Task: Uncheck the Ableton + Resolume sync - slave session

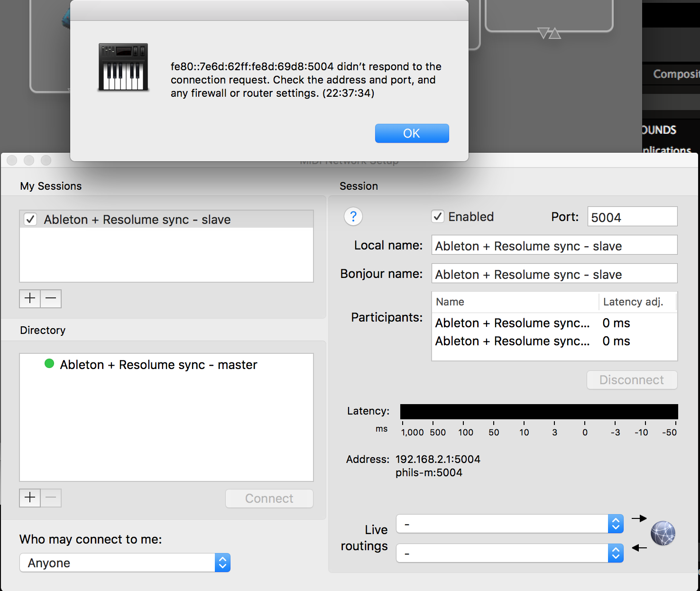Action: tap(31, 219)
